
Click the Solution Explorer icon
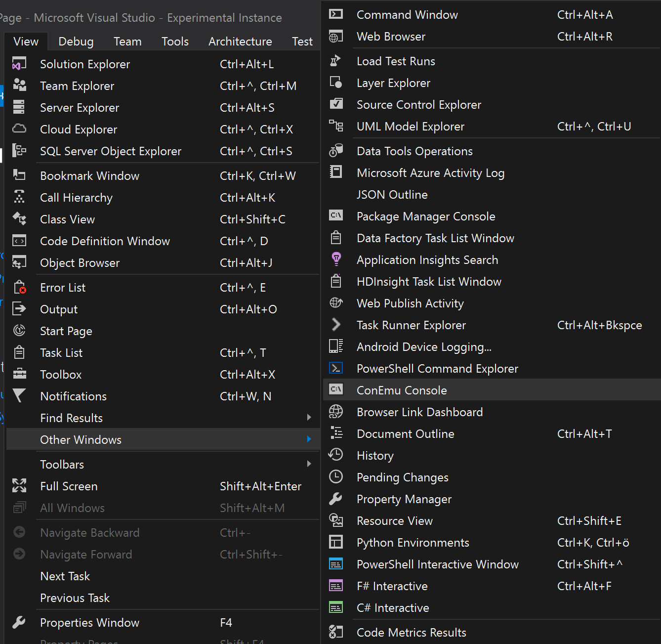pyautogui.click(x=19, y=64)
